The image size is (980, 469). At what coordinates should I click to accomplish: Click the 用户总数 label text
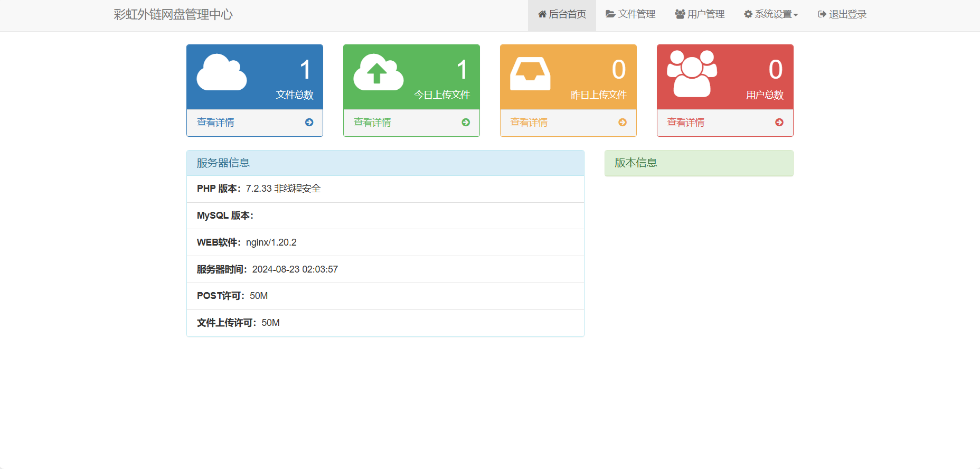tap(765, 95)
